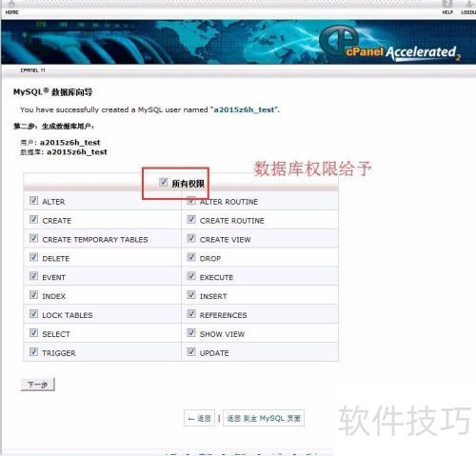476x456 pixels.
Task: Uncheck the DROP privilege checkbox
Action: tap(191, 257)
